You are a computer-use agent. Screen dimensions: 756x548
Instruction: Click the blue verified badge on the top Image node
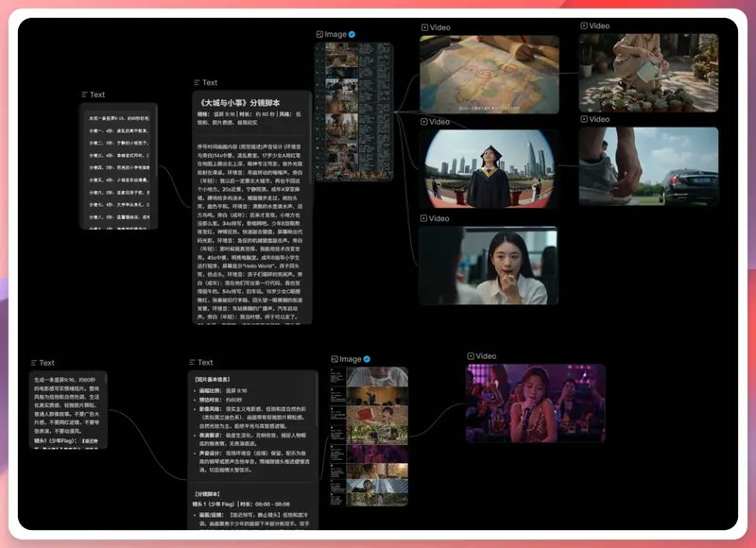(352, 34)
